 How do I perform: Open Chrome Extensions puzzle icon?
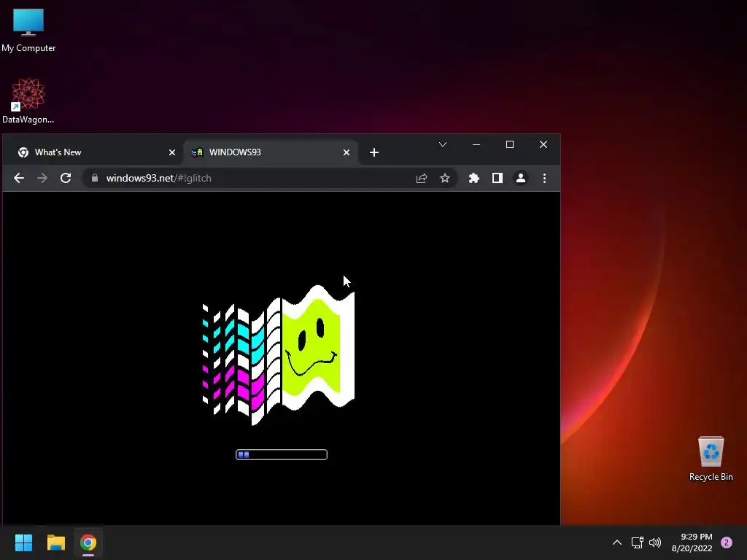473,178
